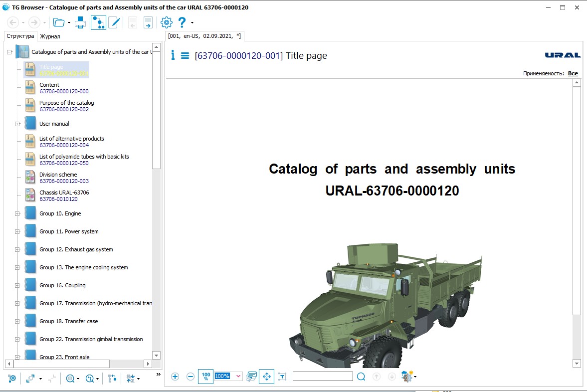The height and width of the screenshot is (392, 587).
Task: Select the document tab [001, en-US, 02.09.2021, *]
Action: click(x=204, y=36)
